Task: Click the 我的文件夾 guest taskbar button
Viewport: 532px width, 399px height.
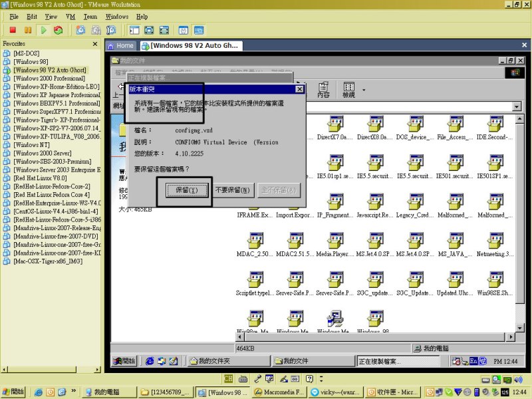Action: 229,361
